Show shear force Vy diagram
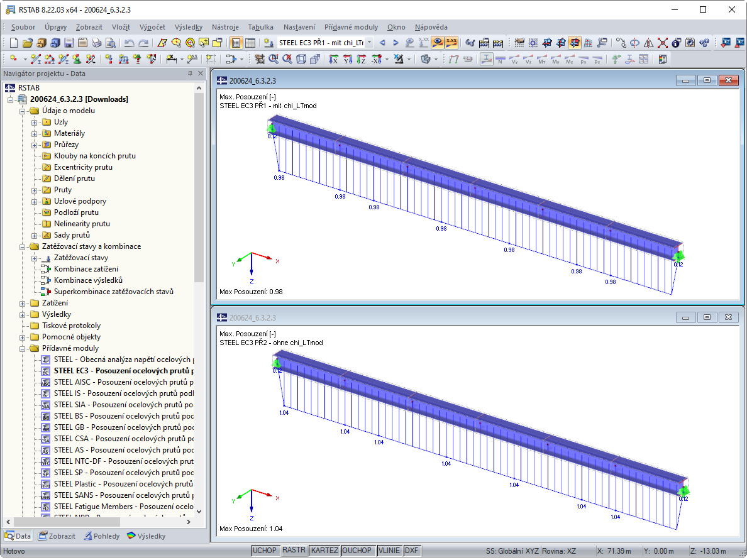 (x=514, y=59)
